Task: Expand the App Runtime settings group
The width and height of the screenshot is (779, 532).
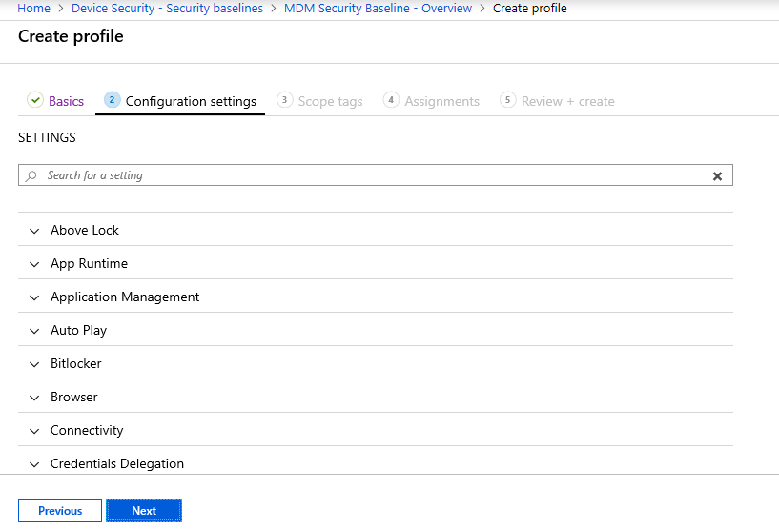Action: tap(89, 263)
